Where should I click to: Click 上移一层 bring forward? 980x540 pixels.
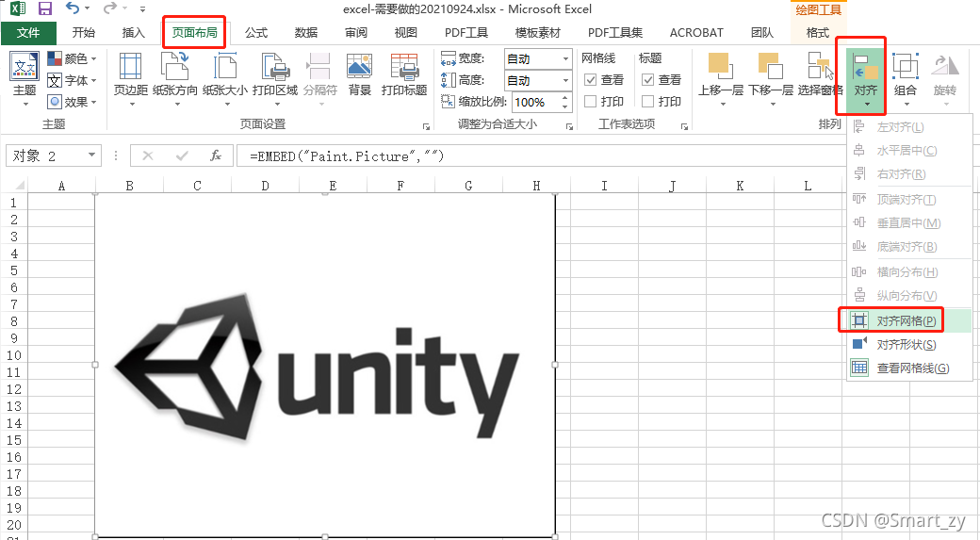pos(721,79)
